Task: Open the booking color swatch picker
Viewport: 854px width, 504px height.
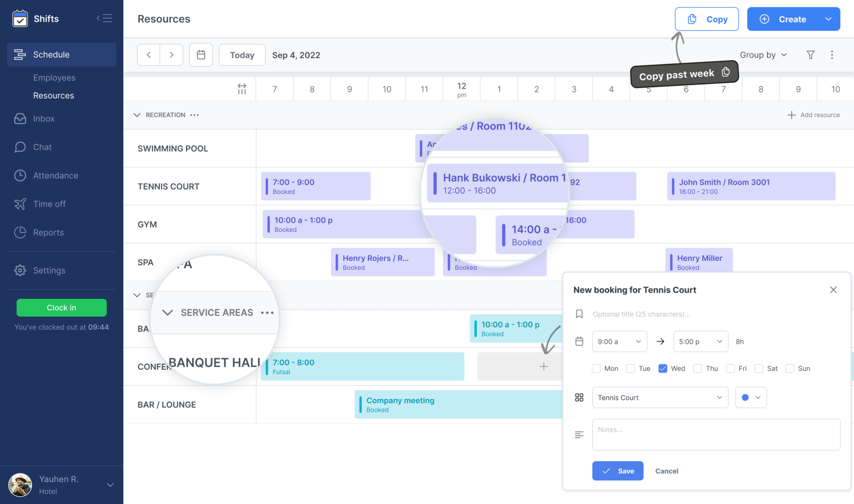Action: pyautogui.click(x=750, y=397)
